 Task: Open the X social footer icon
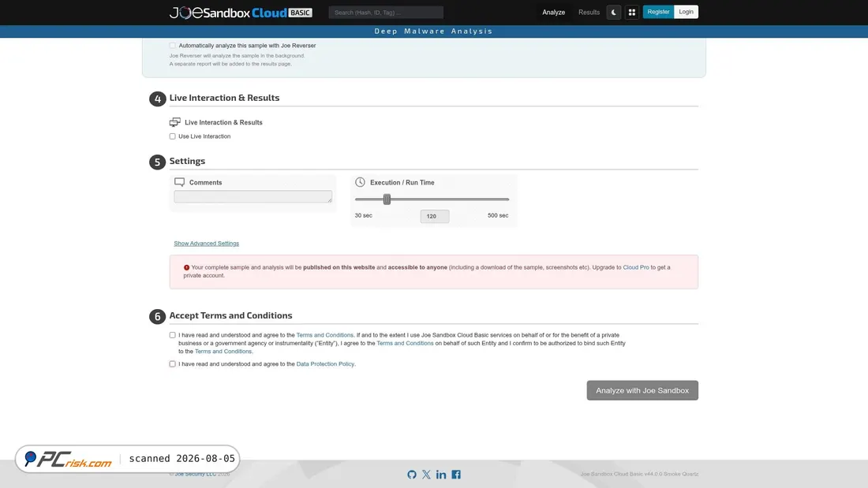pos(426,474)
